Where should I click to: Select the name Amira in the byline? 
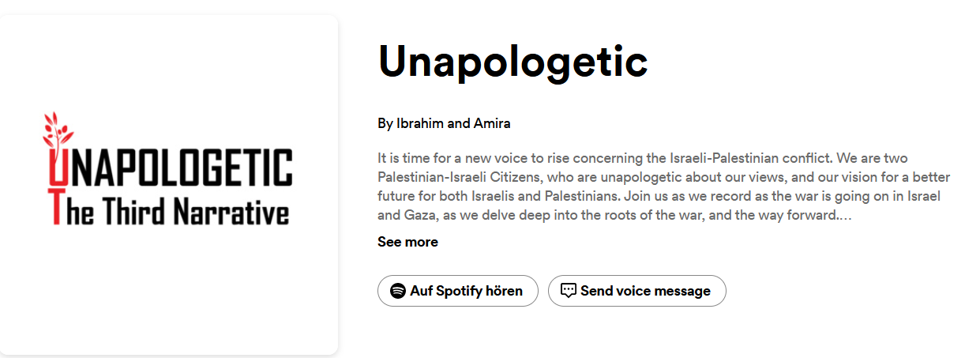(492, 123)
